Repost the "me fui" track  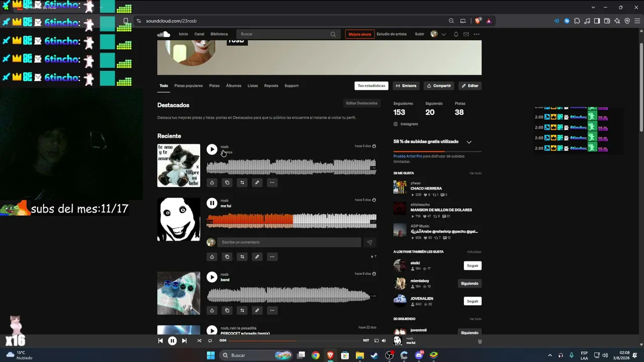point(242,256)
